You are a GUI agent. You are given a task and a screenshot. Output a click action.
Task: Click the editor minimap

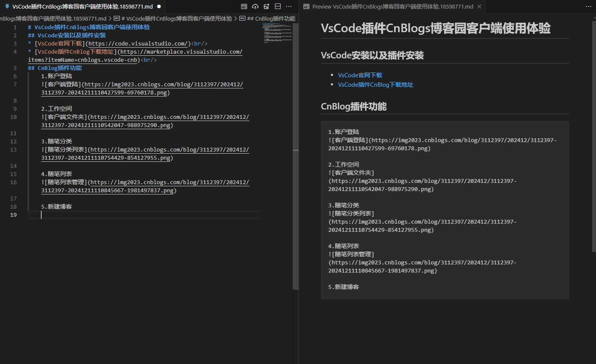click(277, 33)
